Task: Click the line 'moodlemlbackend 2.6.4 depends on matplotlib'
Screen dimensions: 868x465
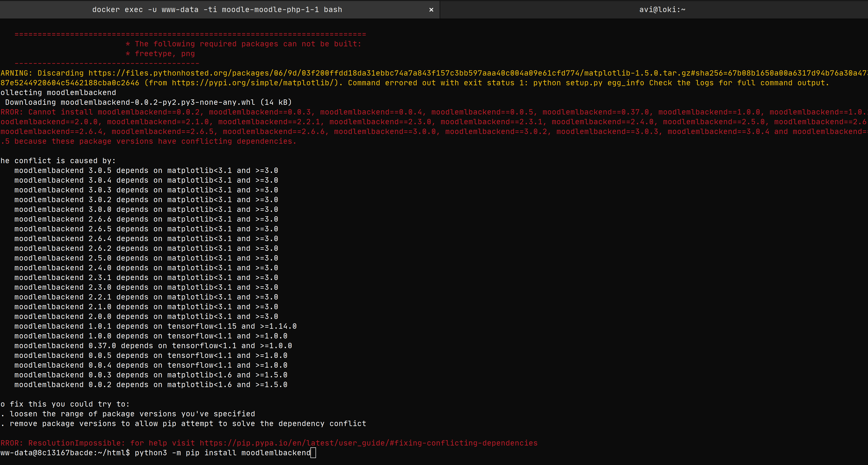Action: [x=146, y=239]
